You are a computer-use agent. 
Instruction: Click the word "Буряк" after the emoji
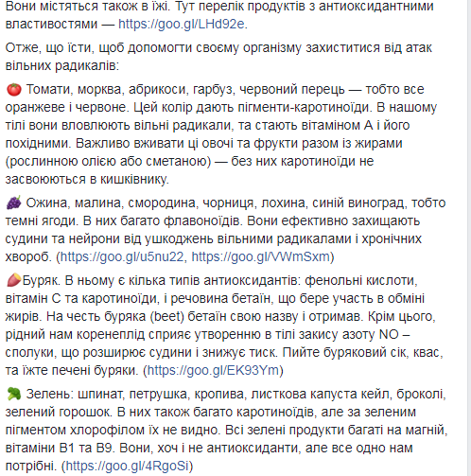pyautogui.click(x=41, y=280)
